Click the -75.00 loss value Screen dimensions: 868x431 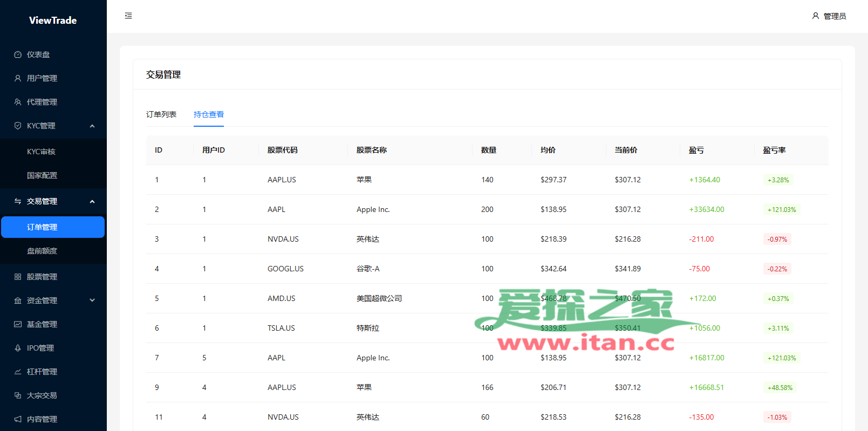[x=699, y=269]
